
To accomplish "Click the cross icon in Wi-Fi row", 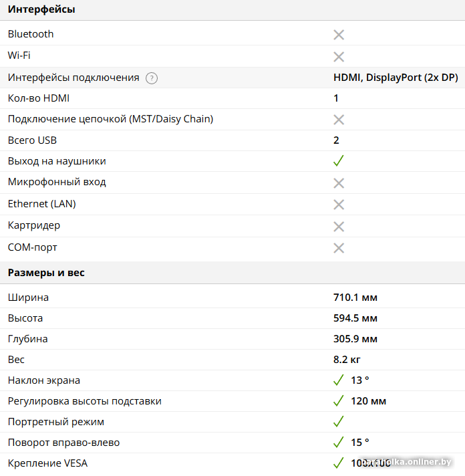I will 339,56.
